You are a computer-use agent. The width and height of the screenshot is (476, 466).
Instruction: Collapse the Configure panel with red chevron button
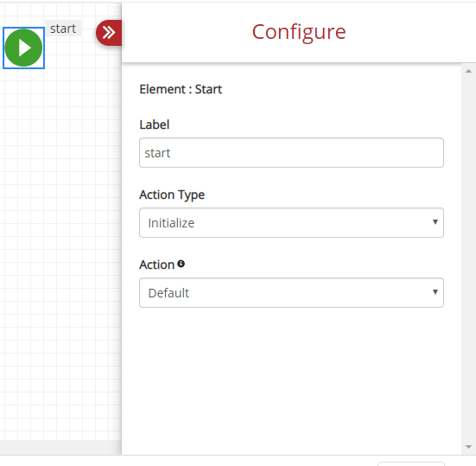pyautogui.click(x=109, y=33)
